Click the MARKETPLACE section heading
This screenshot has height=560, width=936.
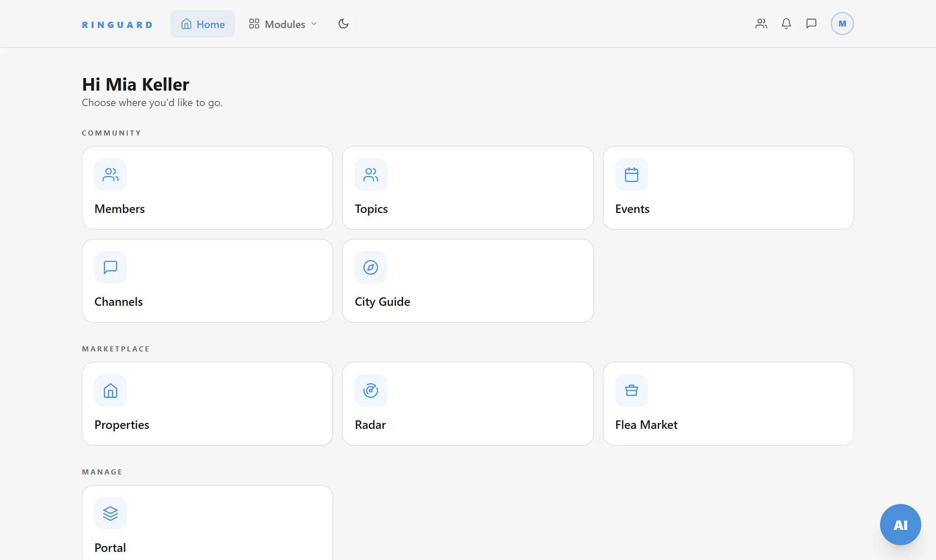point(116,349)
